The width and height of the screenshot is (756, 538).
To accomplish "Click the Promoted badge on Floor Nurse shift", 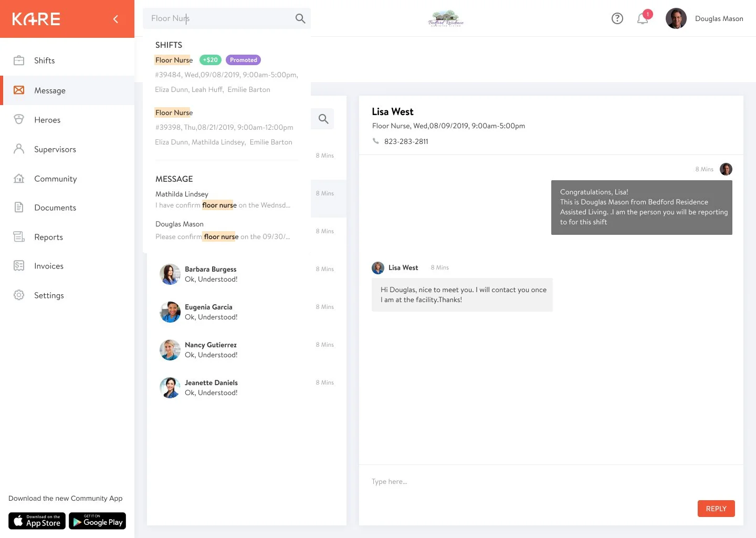I will 243,59.
